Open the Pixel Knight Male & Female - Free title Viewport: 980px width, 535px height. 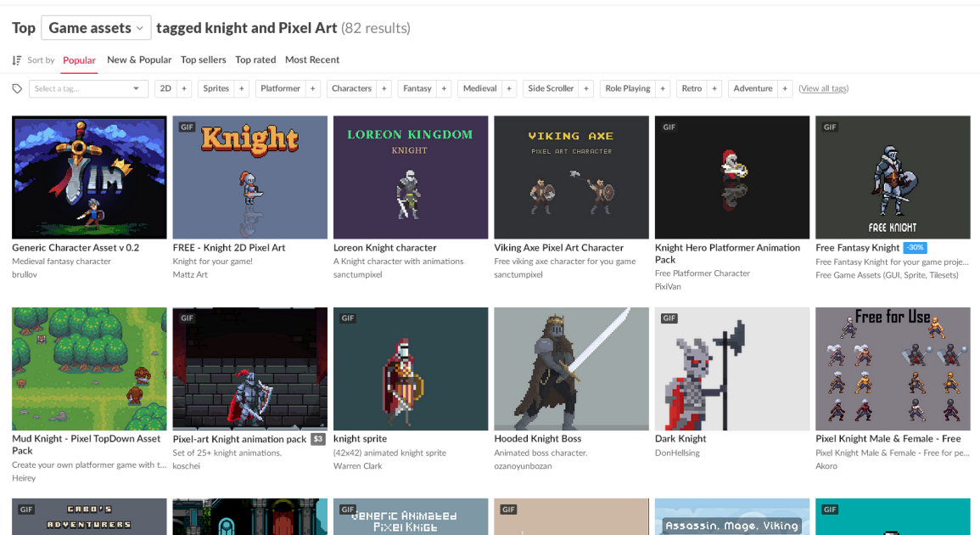(x=888, y=439)
